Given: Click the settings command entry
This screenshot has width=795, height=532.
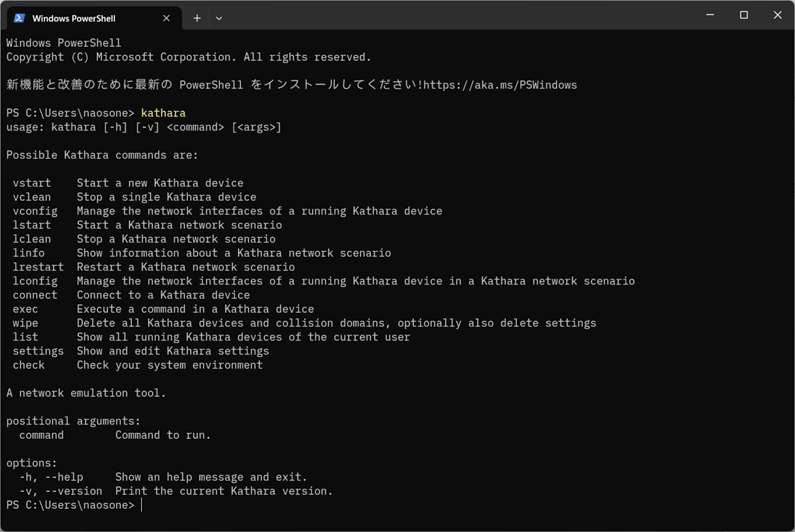Looking at the screenshot, I should pos(39,351).
